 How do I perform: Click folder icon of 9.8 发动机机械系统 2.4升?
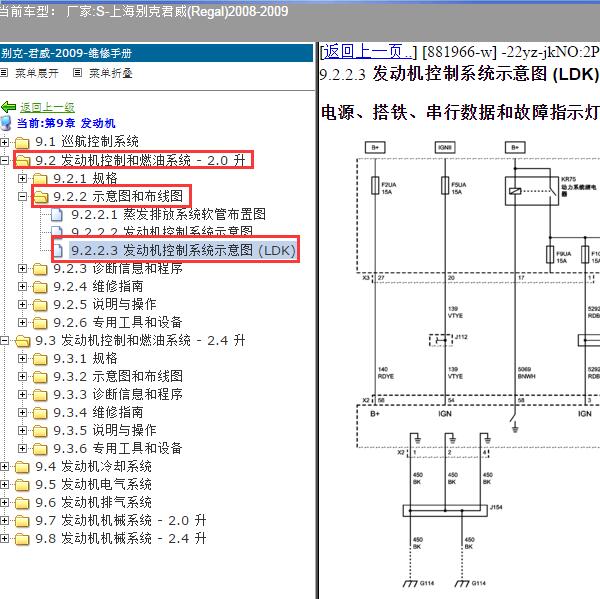click(x=22, y=539)
